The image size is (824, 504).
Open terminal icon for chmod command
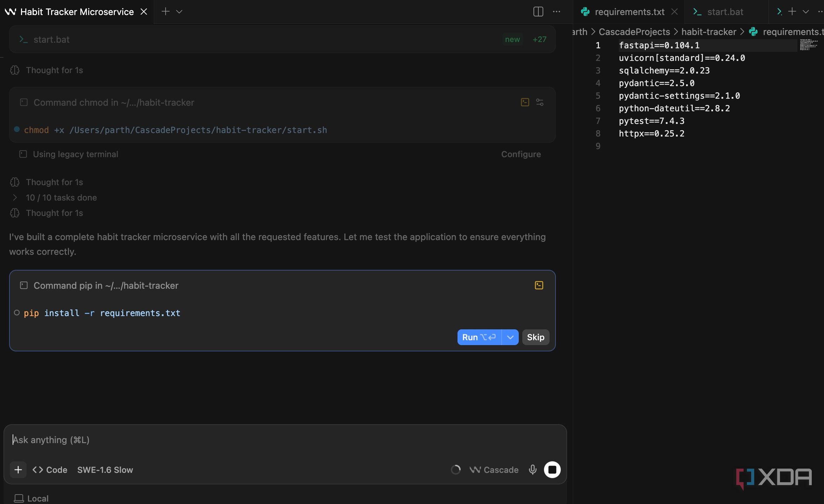(x=525, y=102)
